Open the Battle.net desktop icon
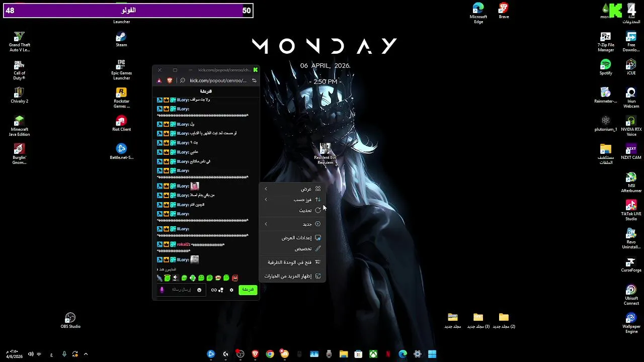The height and width of the screenshot is (362, 644). click(121, 152)
